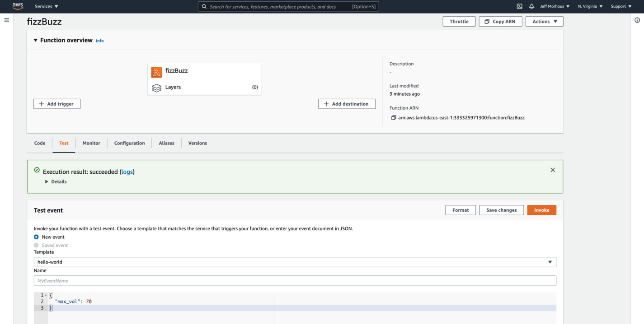Switch to the Monitor tab
The width and height of the screenshot is (644, 324).
91,143
